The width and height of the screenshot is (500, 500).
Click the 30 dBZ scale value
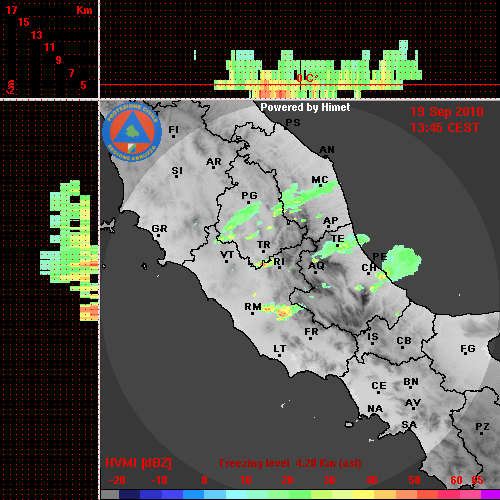(330, 480)
